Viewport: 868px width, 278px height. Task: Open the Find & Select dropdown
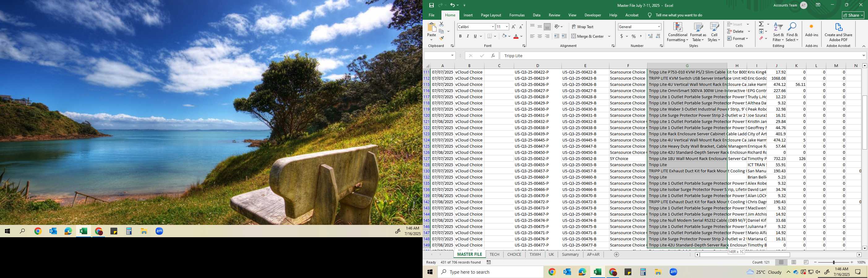click(792, 32)
